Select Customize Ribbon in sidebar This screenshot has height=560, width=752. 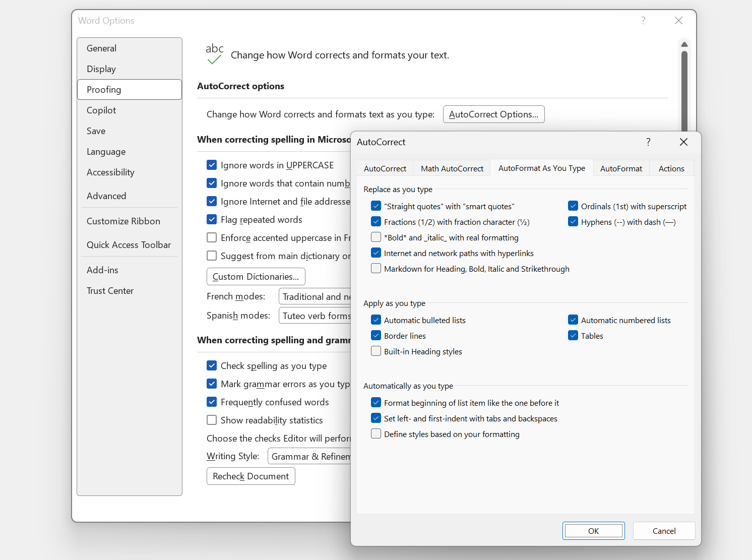[130, 221]
